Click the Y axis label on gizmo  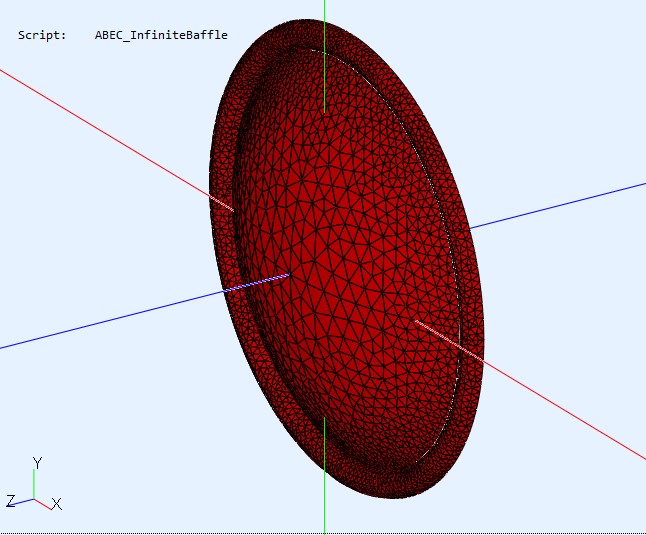(37, 463)
